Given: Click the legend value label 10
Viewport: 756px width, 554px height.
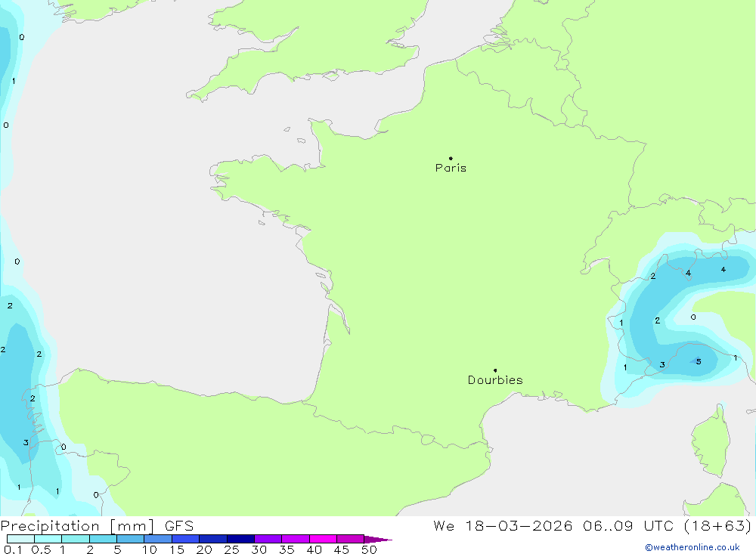Looking at the screenshot, I should click(150, 549).
